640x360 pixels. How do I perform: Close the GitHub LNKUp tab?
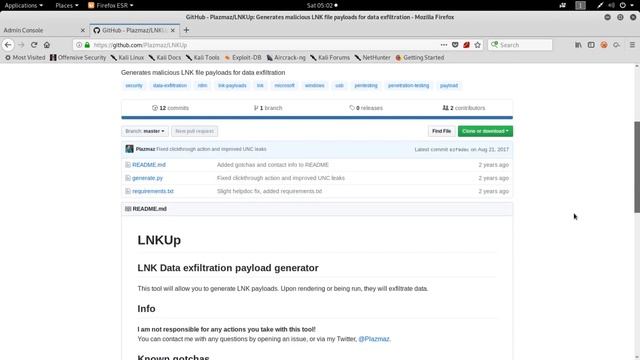pos(173,30)
